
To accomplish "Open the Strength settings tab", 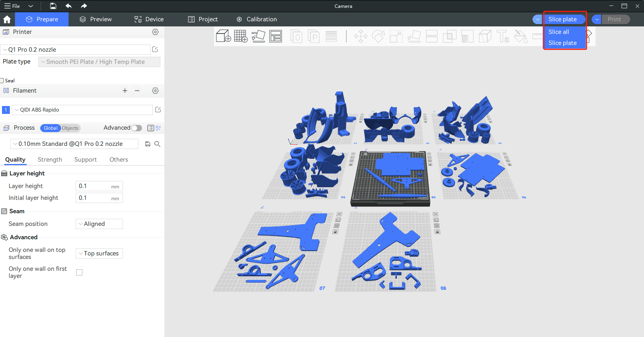I will [x=50, y=160].
